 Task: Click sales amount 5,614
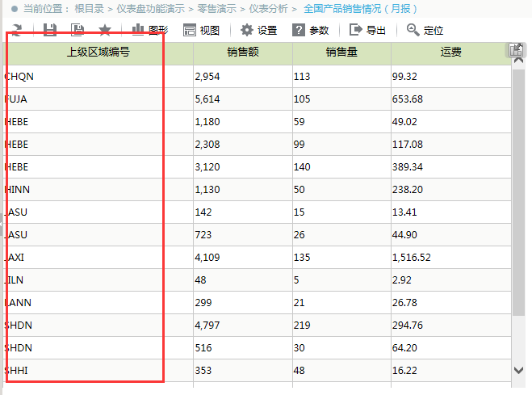coord(243,99)
